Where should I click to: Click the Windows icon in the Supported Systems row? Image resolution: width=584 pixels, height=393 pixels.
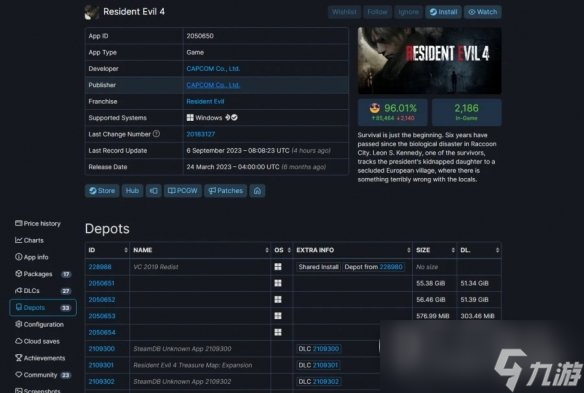coord(190,118)
